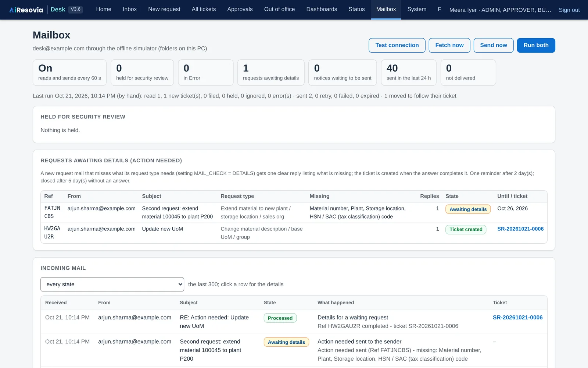Select the FATJNCBS ref cell
The width and height of the screenshot is (588, 368).
[x=52, y=212]
